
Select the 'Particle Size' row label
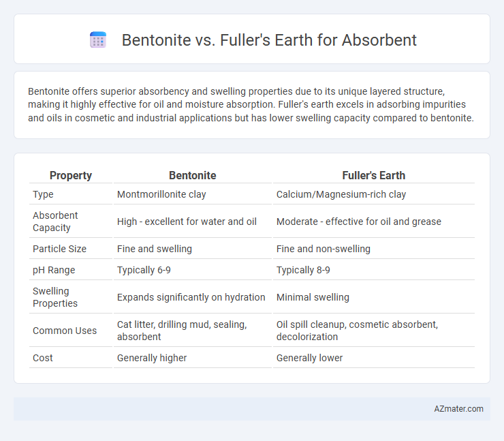(x=59, y=249)
